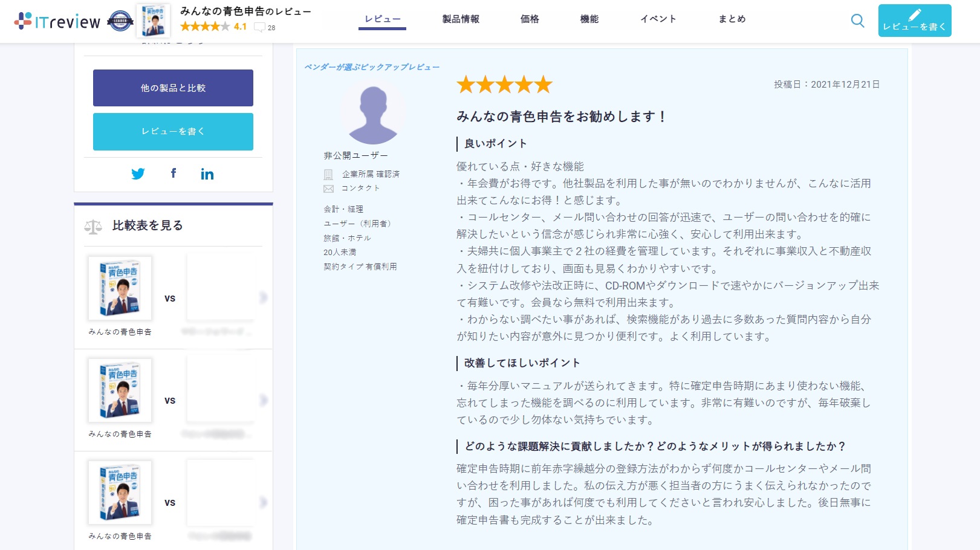The image size is (980, 550).
Task: Click the 20人未満 text
Action: pyautogui.click(x=340, y=252)
